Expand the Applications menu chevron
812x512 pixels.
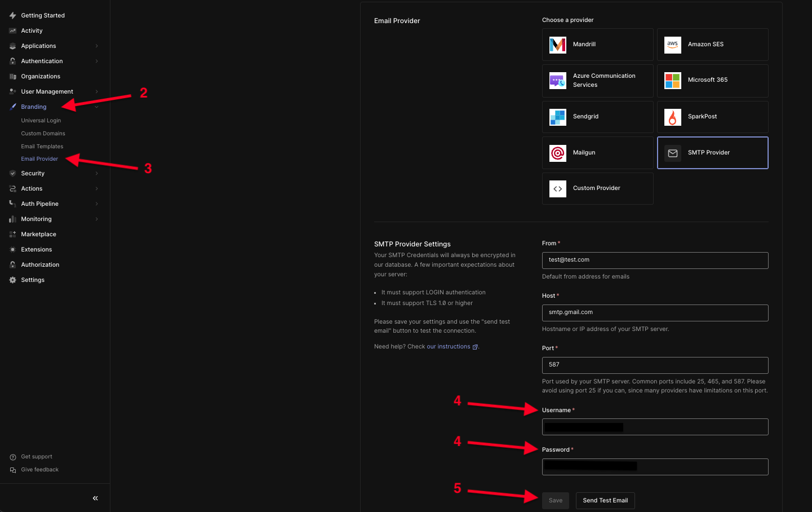pyautogui.click(x=97, y=46)
